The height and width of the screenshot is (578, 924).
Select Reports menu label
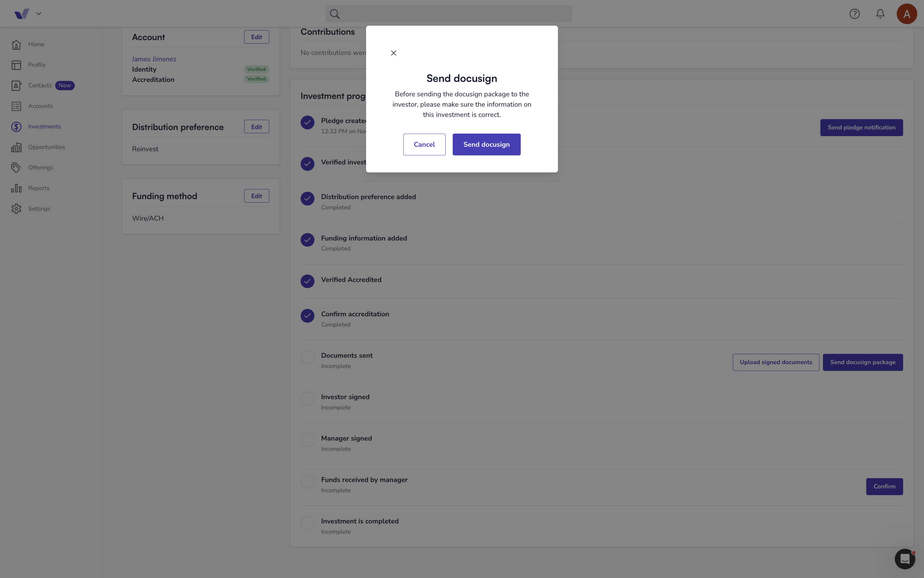pyautogui.click(x=38, y=188)
